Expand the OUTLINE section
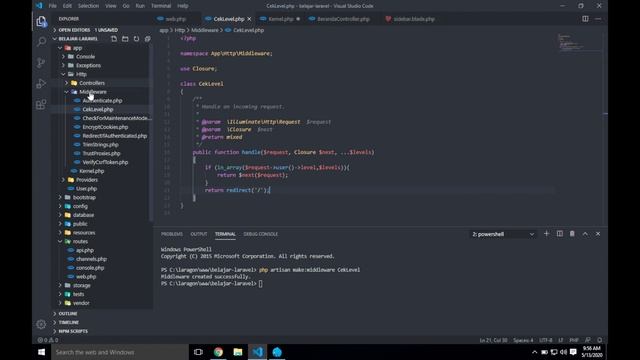640x360 pixels. tap(67, 313)
